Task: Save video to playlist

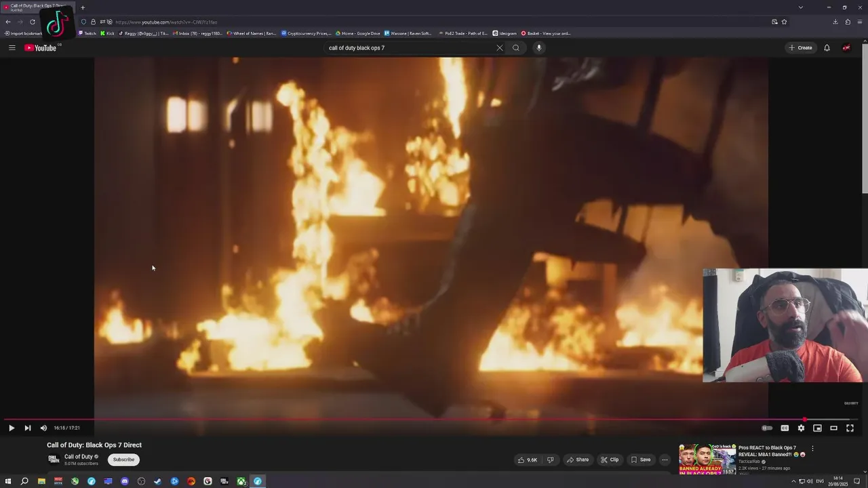Action: (641, 460)
